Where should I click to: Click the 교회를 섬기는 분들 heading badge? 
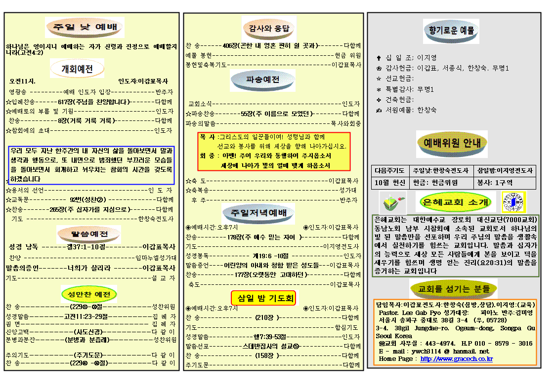pos(454,289)
